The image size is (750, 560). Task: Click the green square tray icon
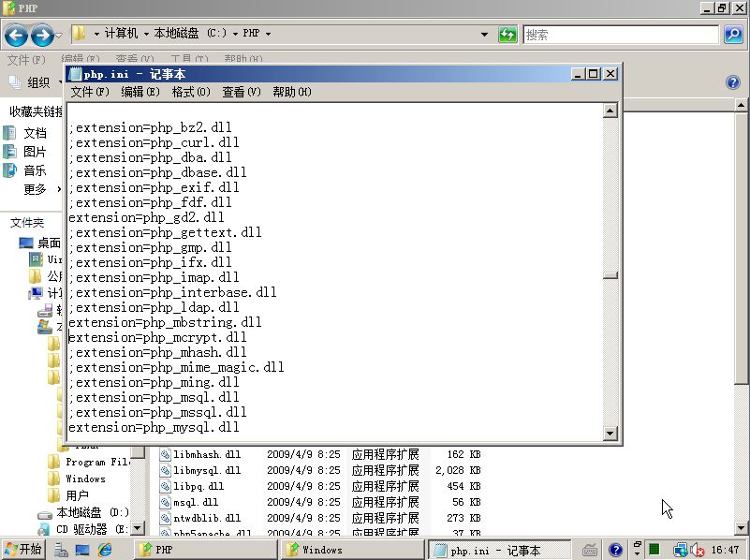[x=654, y=550]
